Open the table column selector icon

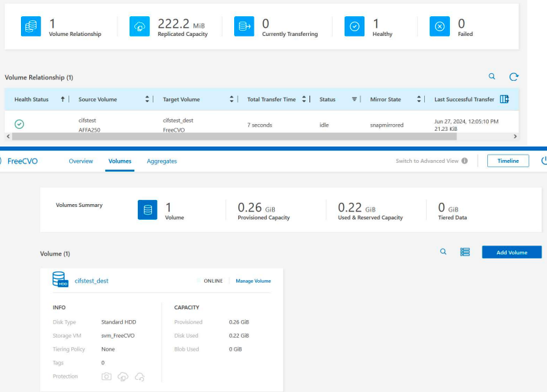(x=504, y=99)
